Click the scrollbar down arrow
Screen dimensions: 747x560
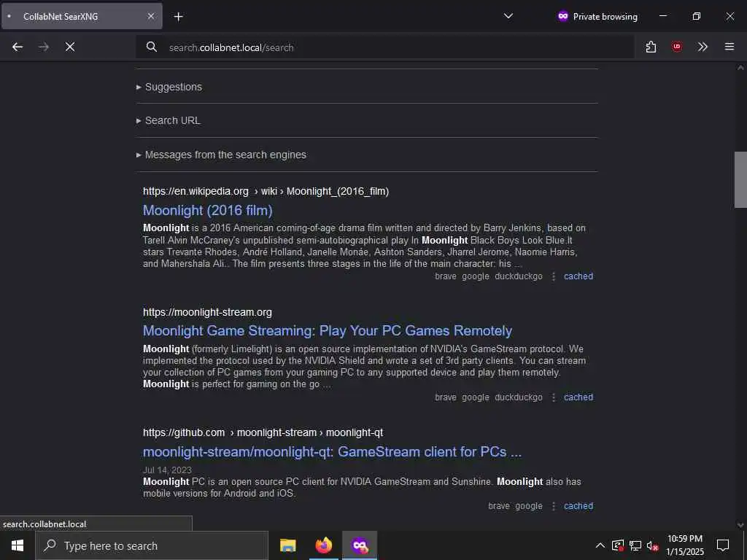[740, 525]
